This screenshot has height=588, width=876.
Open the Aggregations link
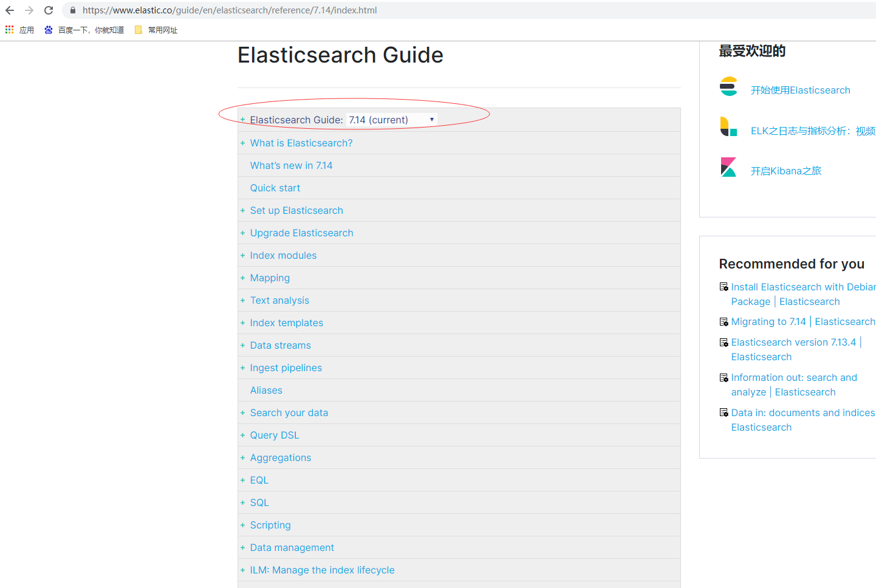[x=281, y=457]
